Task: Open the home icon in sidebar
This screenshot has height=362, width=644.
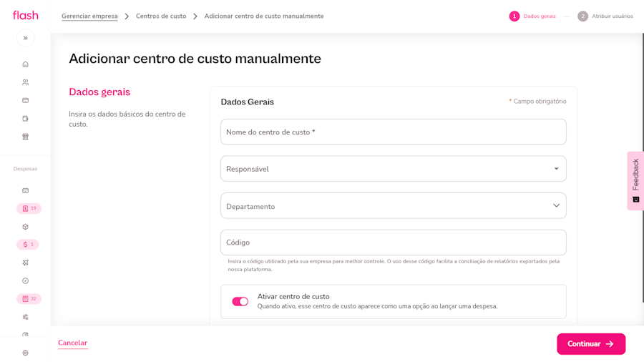Action: tap(26, 64)
